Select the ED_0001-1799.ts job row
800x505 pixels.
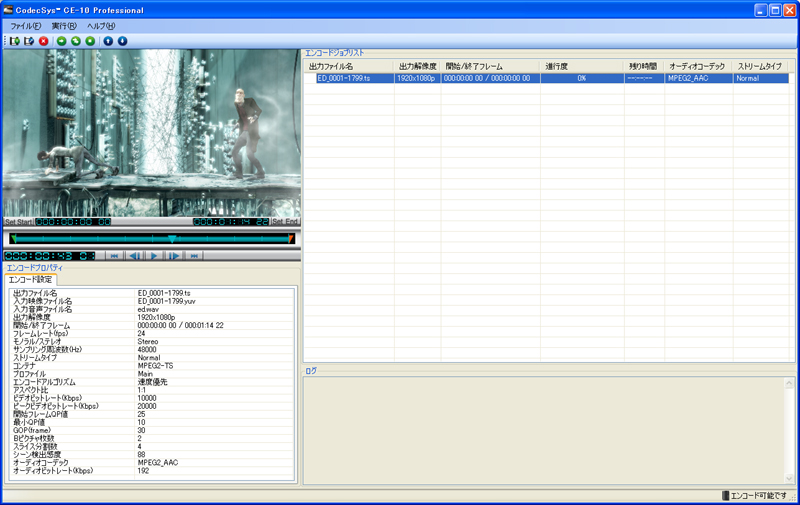click(344, 78)
